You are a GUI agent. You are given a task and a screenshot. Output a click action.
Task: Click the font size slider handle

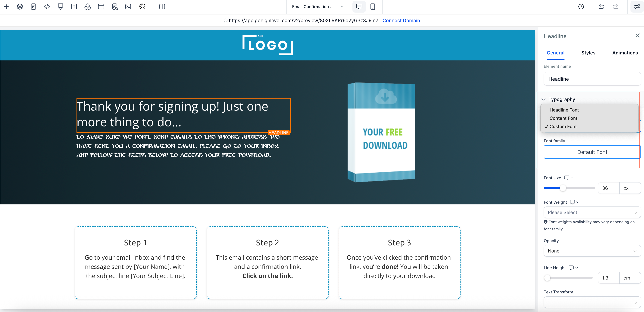pyautogui.click(x=563, y=188)
